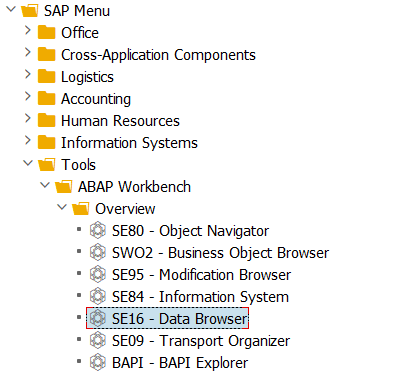Select the Accounting tree entry
Image resolution: width=409 pixels, height=372 pixels.
(x=96, y=99)
